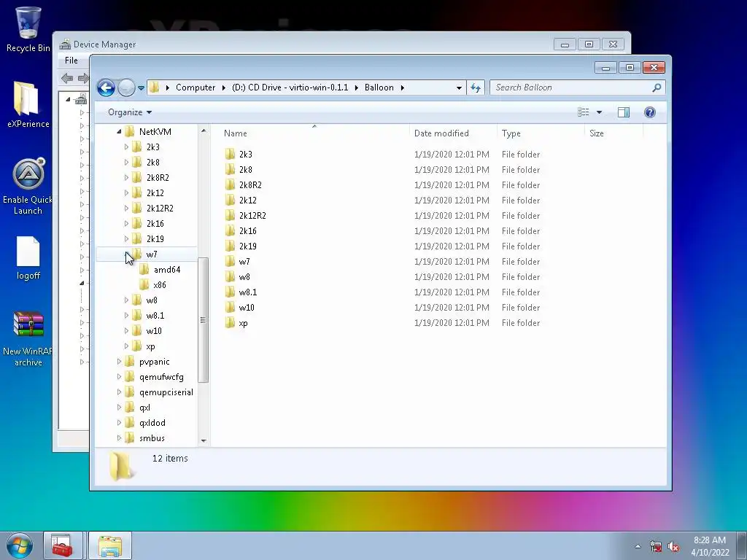747x560 pixels.
Task: Expand pvpanic node in tree
Action: pyautogui.click(x=119, y=362)
